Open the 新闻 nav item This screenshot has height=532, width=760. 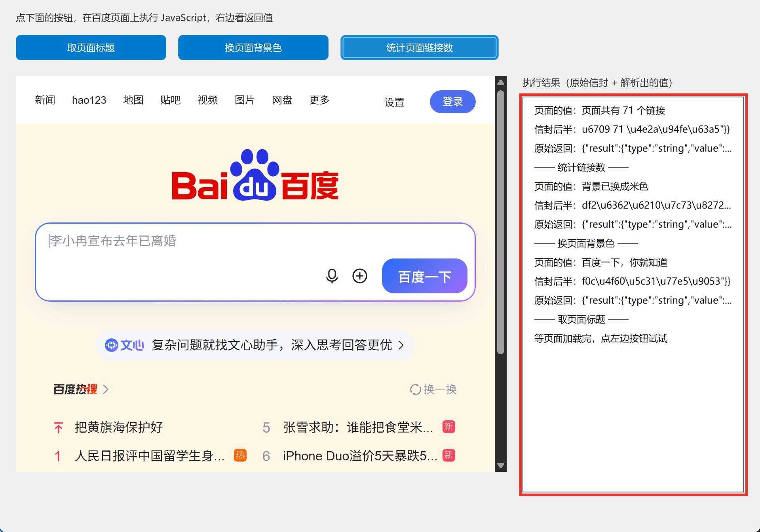(45, 100)
